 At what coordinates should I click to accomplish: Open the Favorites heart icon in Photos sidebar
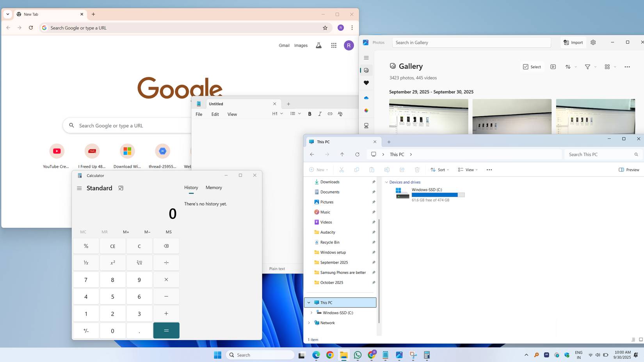click(366, 83)
